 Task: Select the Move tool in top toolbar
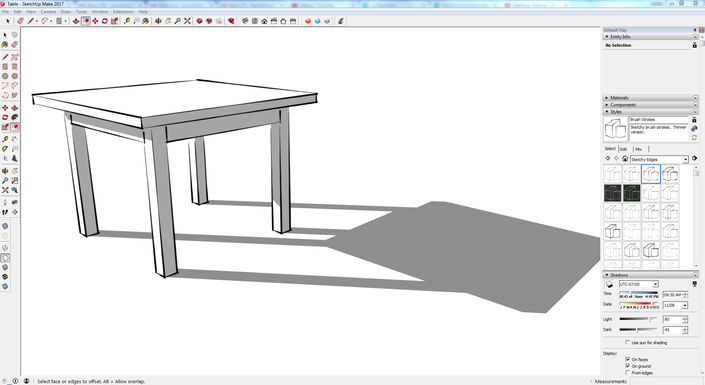point(95,21)
